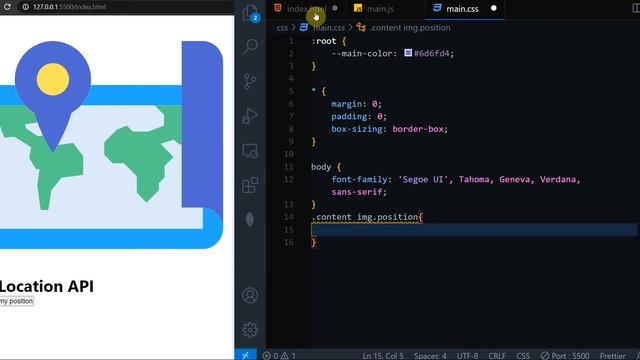Click Ln 15, Col 5 status item
The width and height of the screenshot is (640, 360).
click(383, 356)
